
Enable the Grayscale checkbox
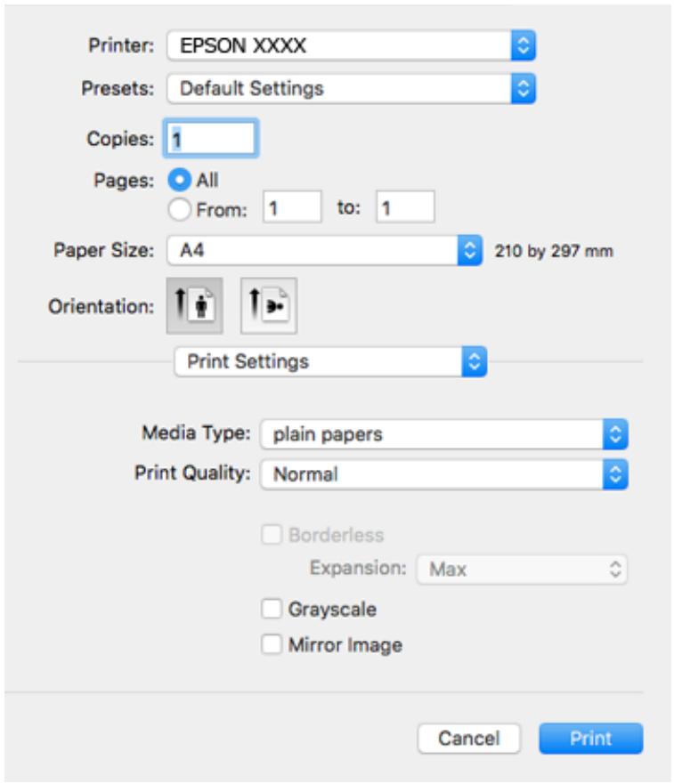point(272,609)
